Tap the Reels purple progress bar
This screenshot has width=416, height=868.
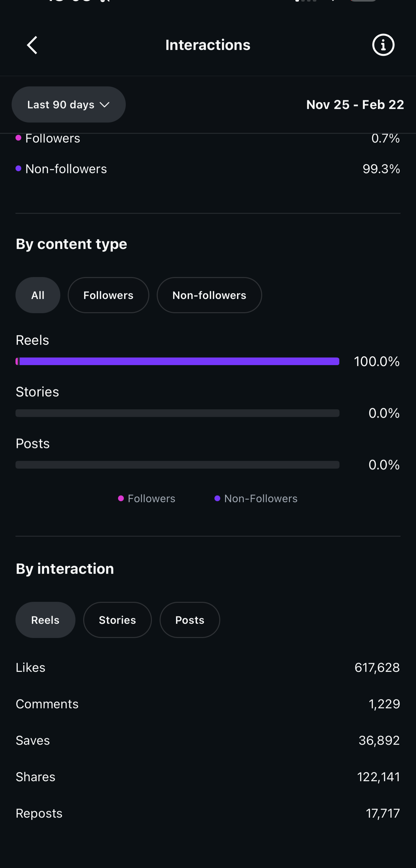coord(177,361)
